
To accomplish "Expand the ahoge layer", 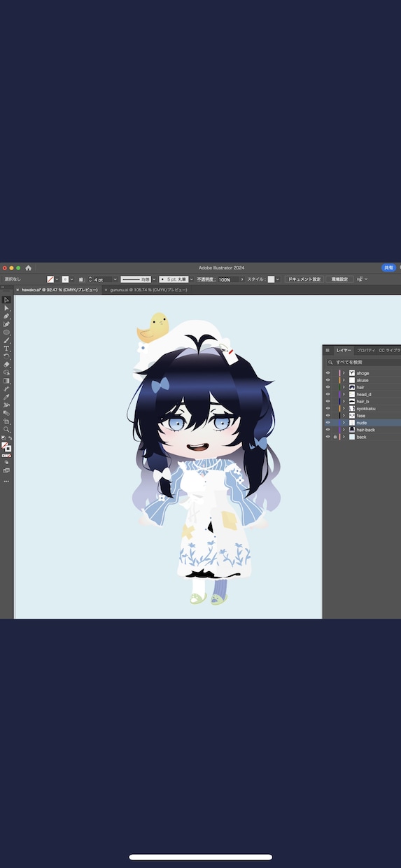I will point(344,373).
